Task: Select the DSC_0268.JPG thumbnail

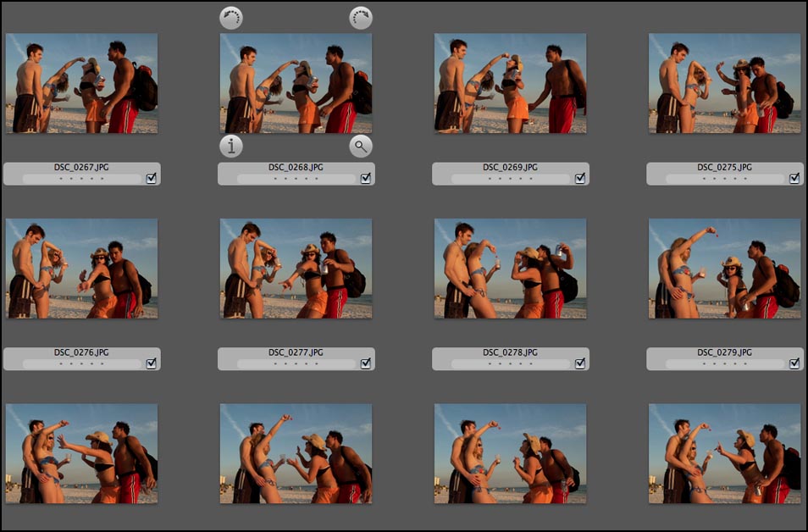Action: 296,83
